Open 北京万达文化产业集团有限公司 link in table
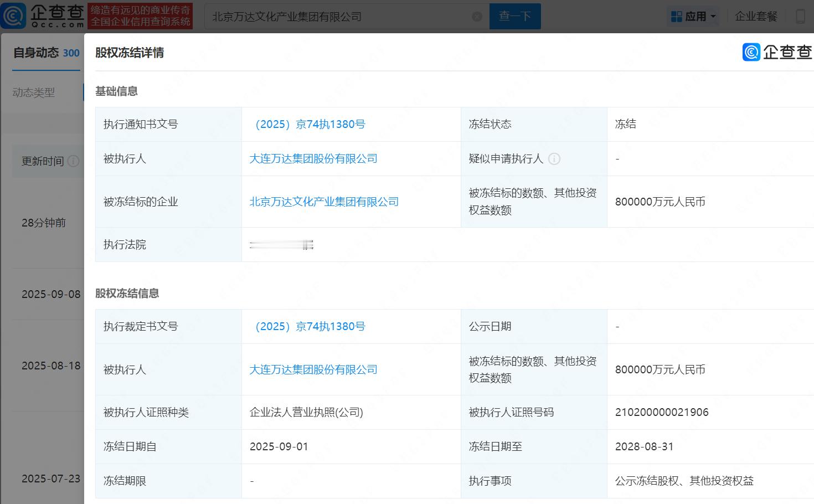This screenshot has height=504, width=814. 324,202
